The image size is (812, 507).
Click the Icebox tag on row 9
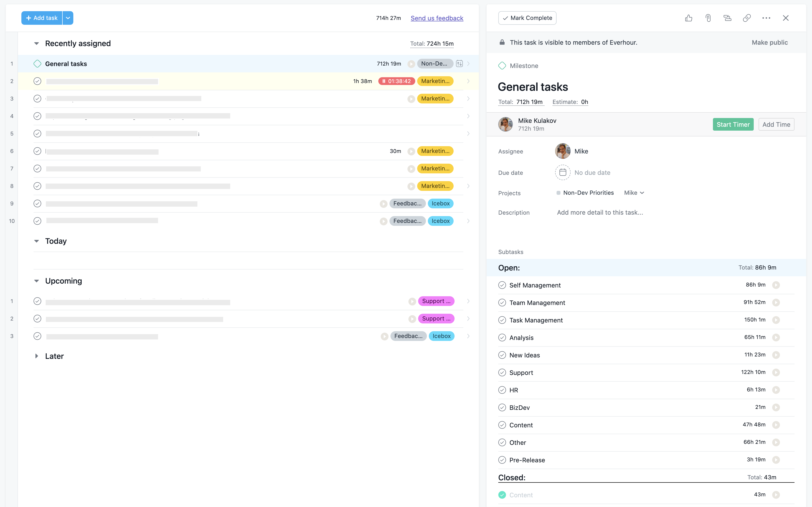point(440,203)
